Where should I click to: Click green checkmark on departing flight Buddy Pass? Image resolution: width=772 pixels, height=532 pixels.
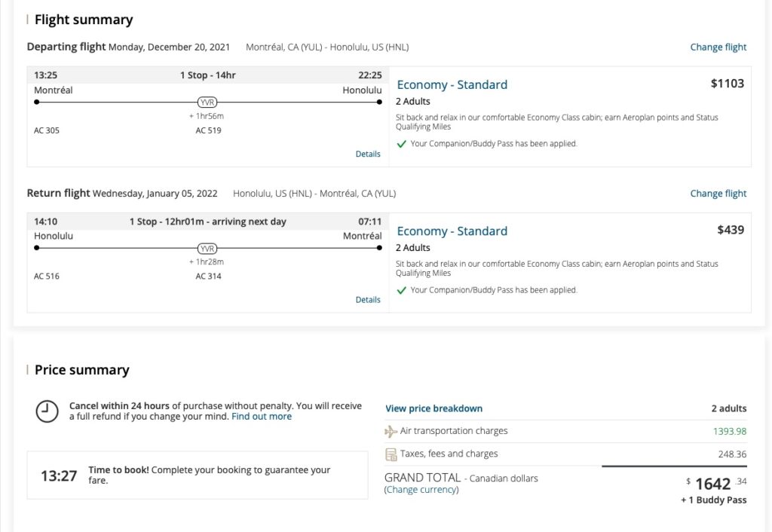pos(401,144)
